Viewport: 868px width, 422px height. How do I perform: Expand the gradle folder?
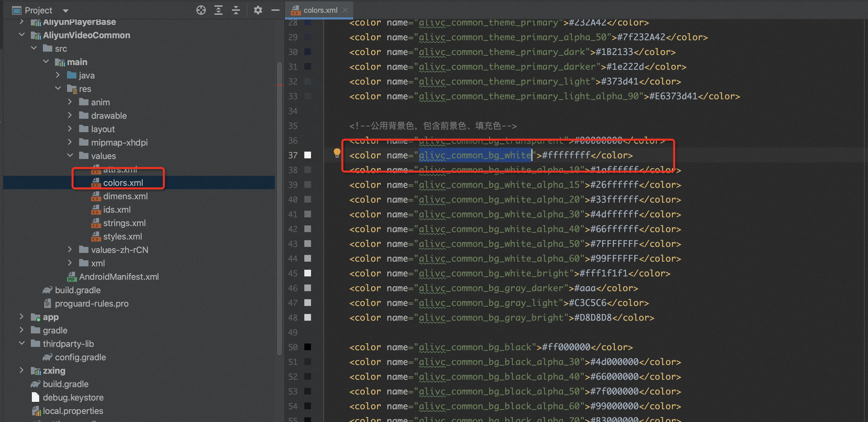21,330
